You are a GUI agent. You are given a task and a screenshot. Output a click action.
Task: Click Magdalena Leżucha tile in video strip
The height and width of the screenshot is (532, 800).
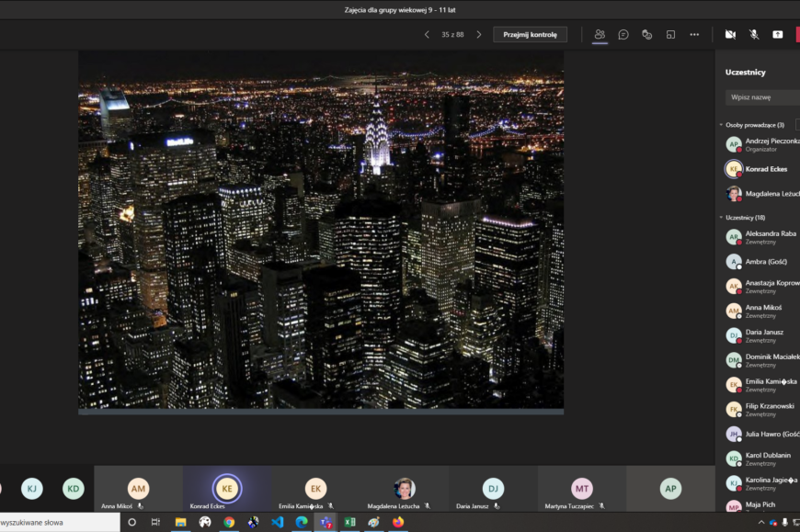point(405,489)
